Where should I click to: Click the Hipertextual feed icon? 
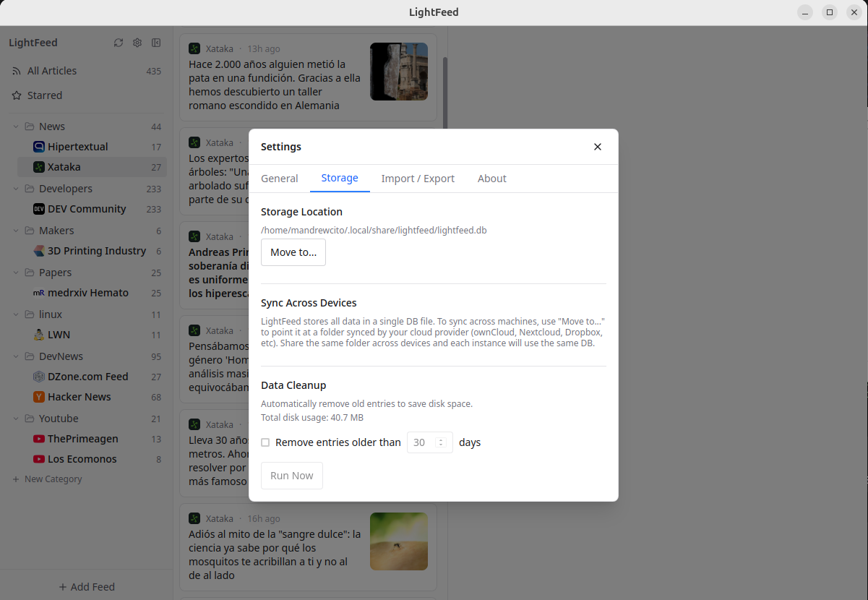[39, 147]
